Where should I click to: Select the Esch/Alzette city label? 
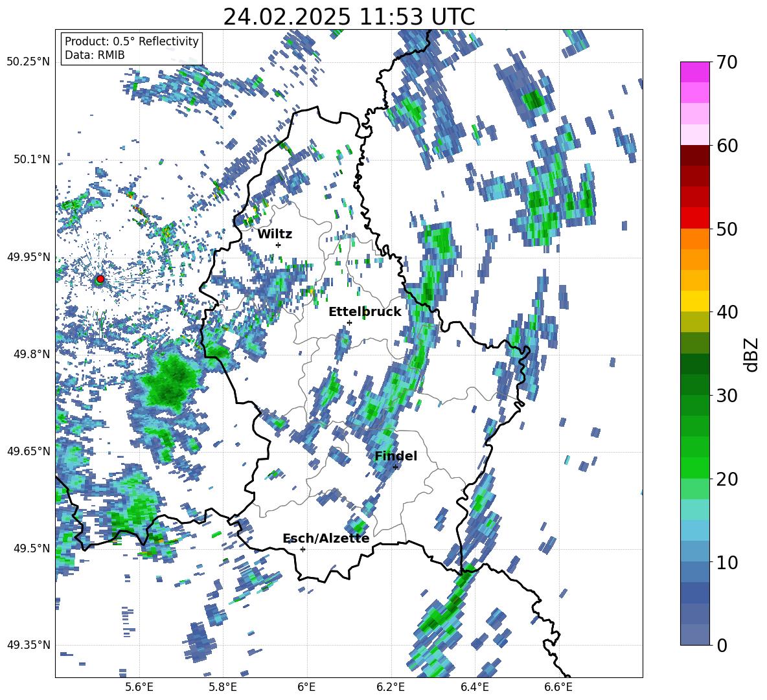326,538
